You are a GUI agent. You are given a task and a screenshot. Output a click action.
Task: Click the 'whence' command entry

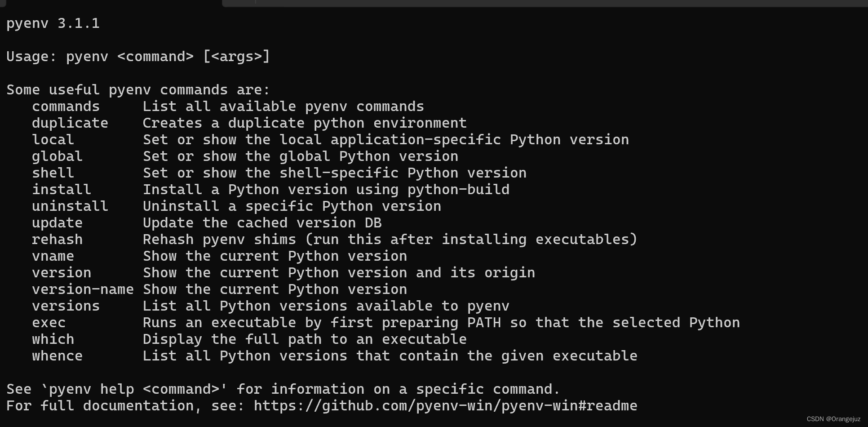(57, 356)
